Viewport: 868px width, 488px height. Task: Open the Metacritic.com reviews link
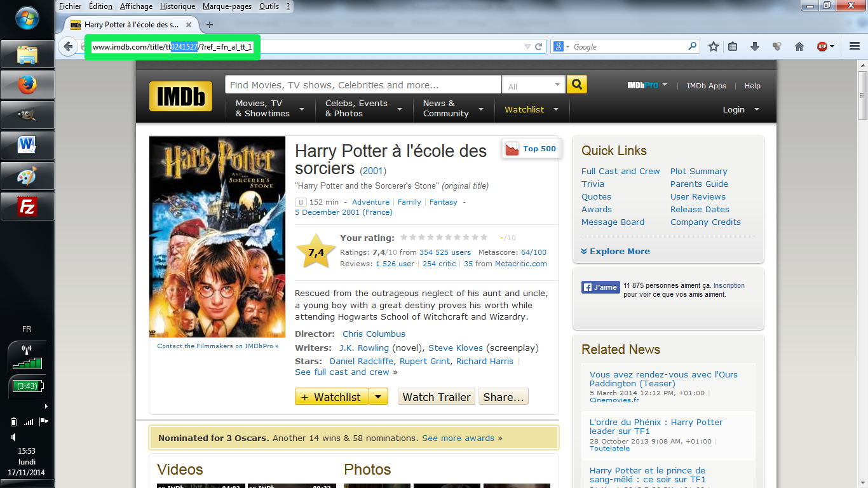point(521,264)
